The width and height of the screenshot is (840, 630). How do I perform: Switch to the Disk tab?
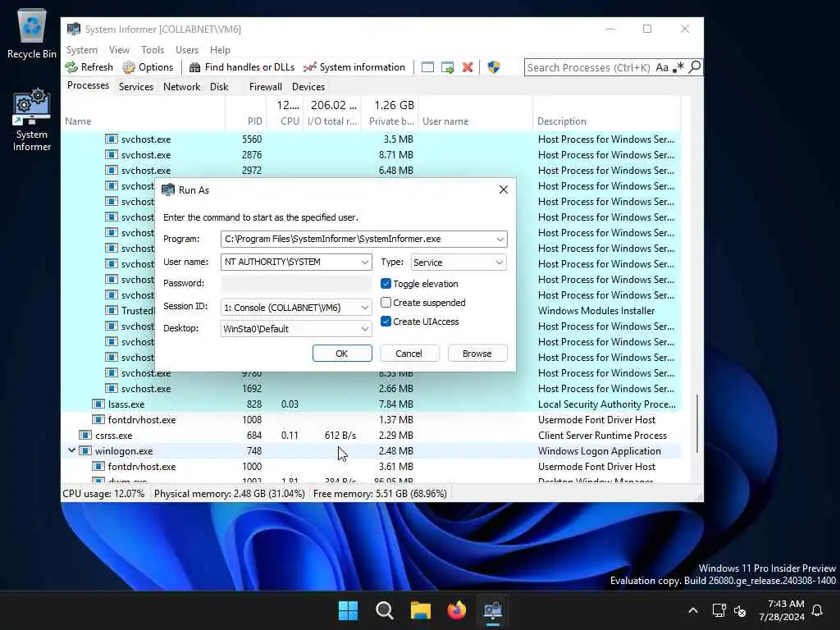click(x=219, y=87)
